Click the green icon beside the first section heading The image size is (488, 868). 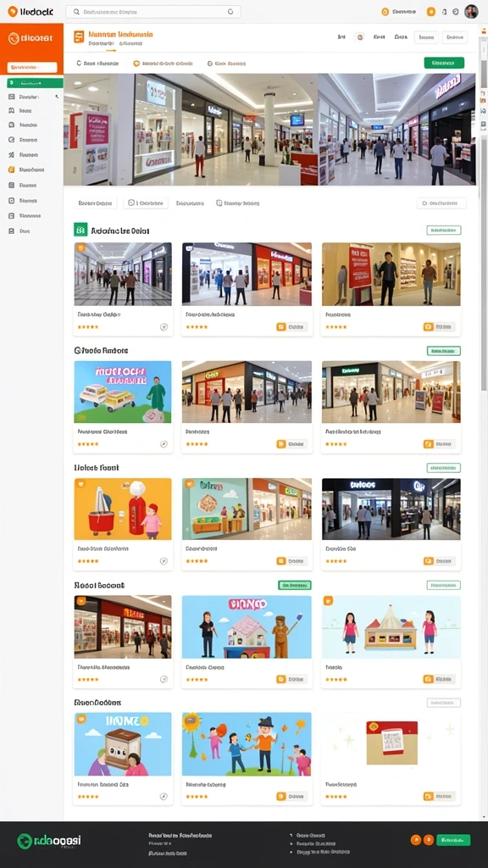coord(80,230)
